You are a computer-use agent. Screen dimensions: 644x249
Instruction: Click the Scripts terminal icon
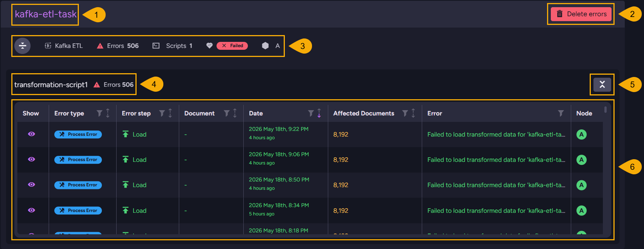156,46
